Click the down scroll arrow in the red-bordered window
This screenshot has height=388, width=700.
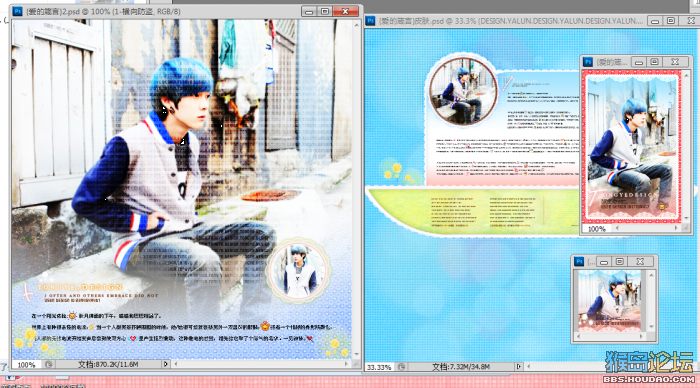tap(687, 219)
